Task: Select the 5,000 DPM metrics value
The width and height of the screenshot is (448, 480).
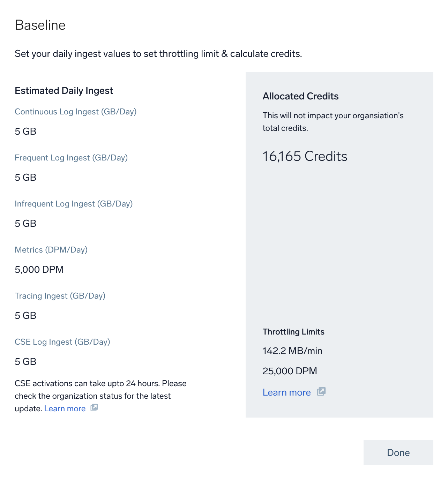Action: [39, 269]
